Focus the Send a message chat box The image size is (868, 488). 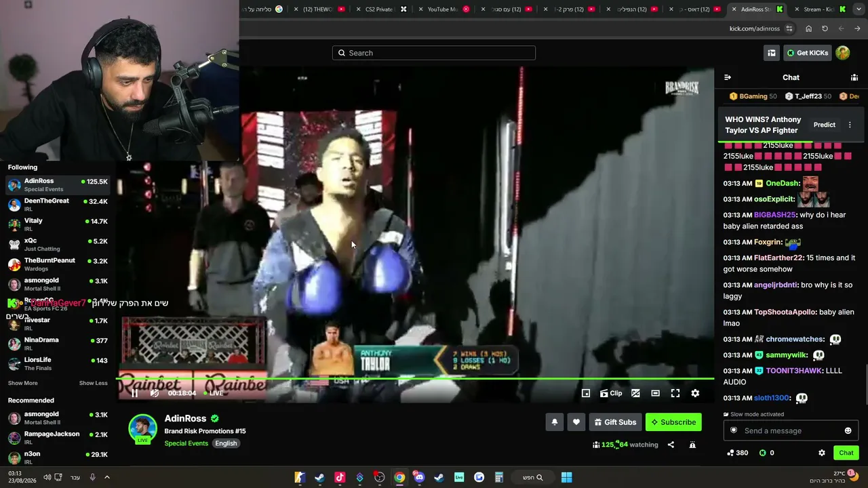[x=791, y=430]
